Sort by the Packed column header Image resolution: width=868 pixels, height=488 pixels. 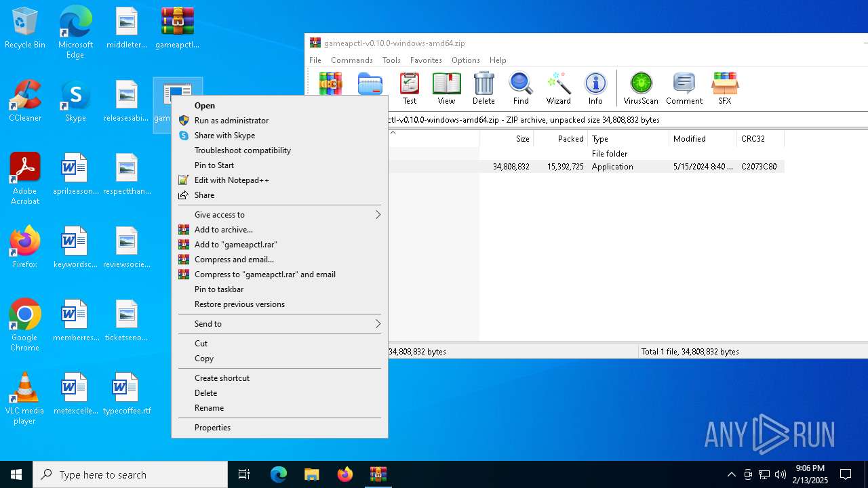[x=560, y=139]
